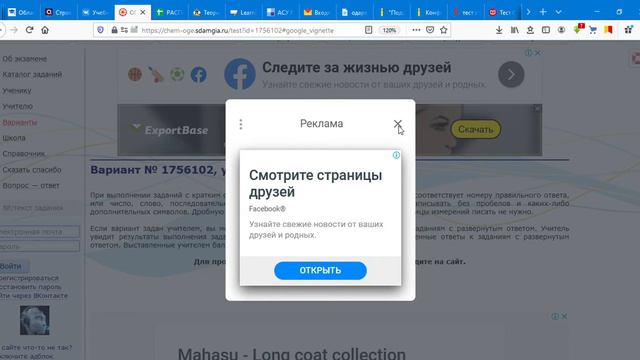Click the green download extension icon
The width and height of the screenshot is (640, 360).
(578, 29)
